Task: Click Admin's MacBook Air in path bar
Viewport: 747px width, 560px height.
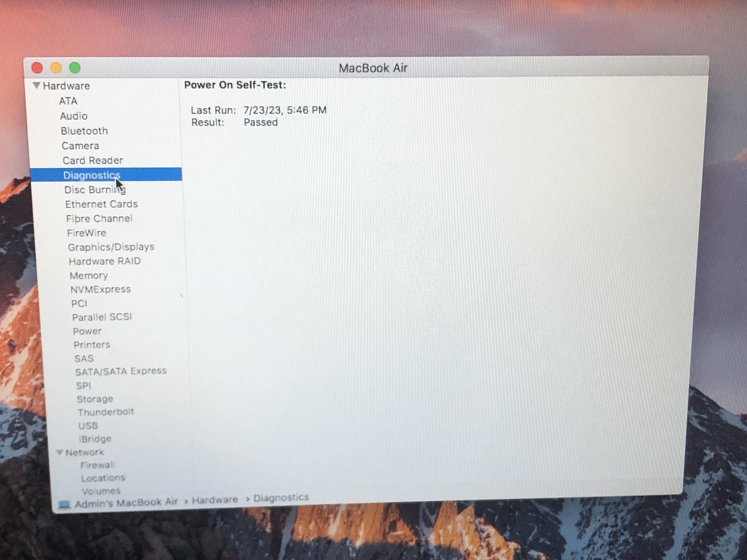Action: click(126, 503)
